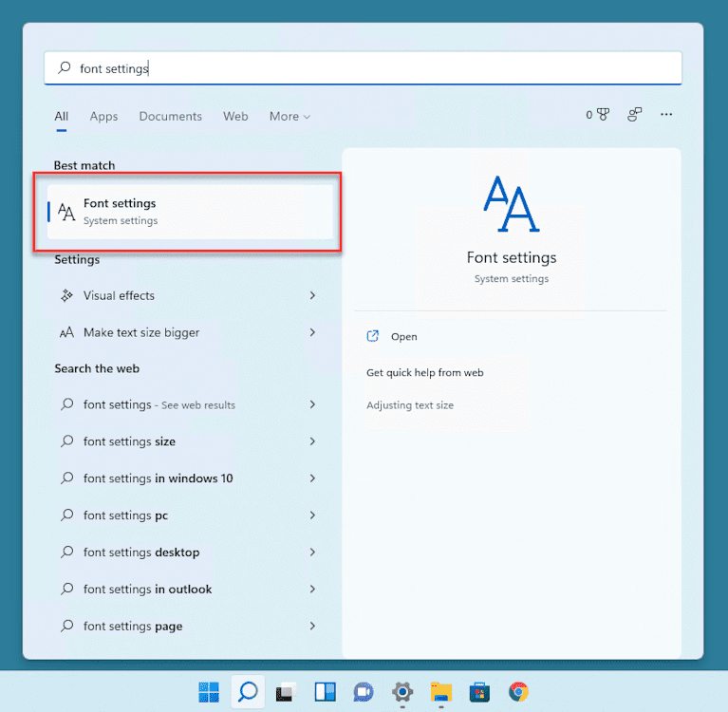Expand the More dropdown
Image resolution: width=728 pixels, height=712 pixels.
(289, 116)
